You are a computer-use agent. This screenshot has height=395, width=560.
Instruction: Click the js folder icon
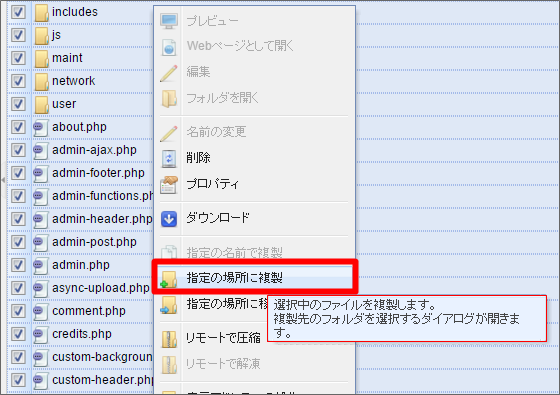point(41,35)
